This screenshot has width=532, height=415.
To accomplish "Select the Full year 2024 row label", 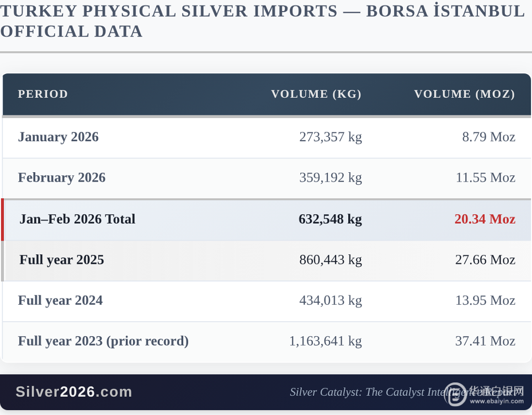I will 60,300.
